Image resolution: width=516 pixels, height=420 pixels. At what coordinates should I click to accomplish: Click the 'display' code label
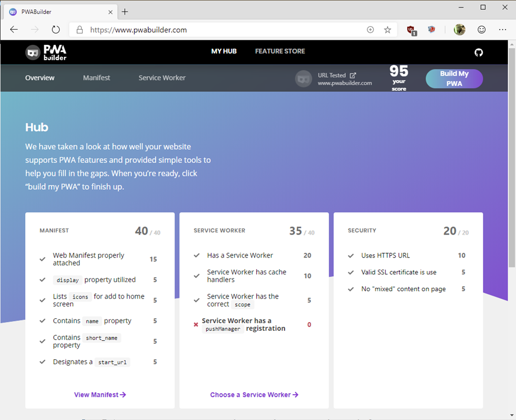[67, 280]
